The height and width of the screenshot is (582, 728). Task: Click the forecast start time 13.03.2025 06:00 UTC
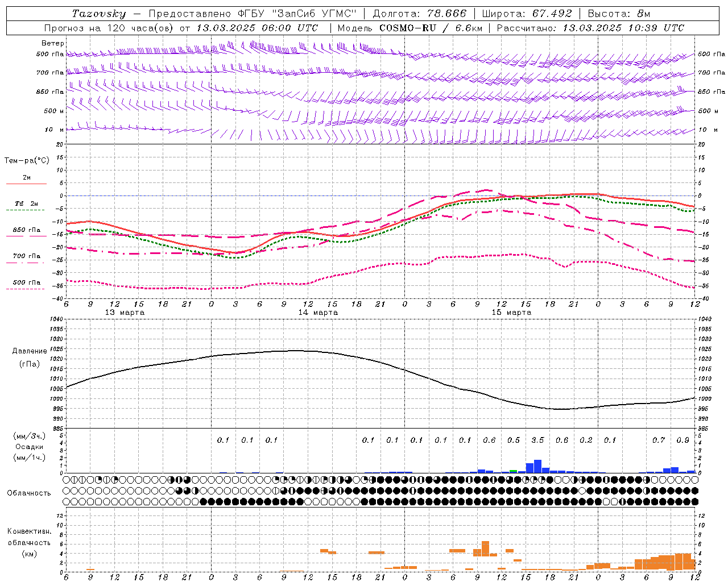(x=257, y=28)
